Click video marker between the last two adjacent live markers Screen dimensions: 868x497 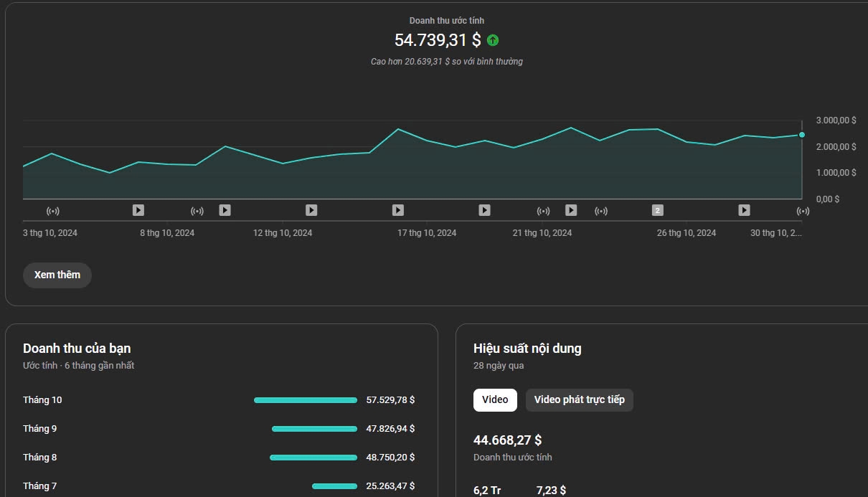[x=571, y=210]
